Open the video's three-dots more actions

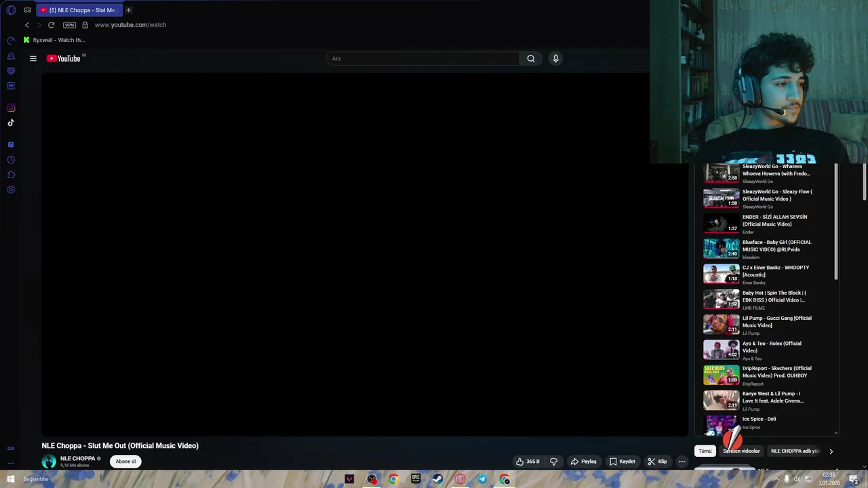point(682,462)
